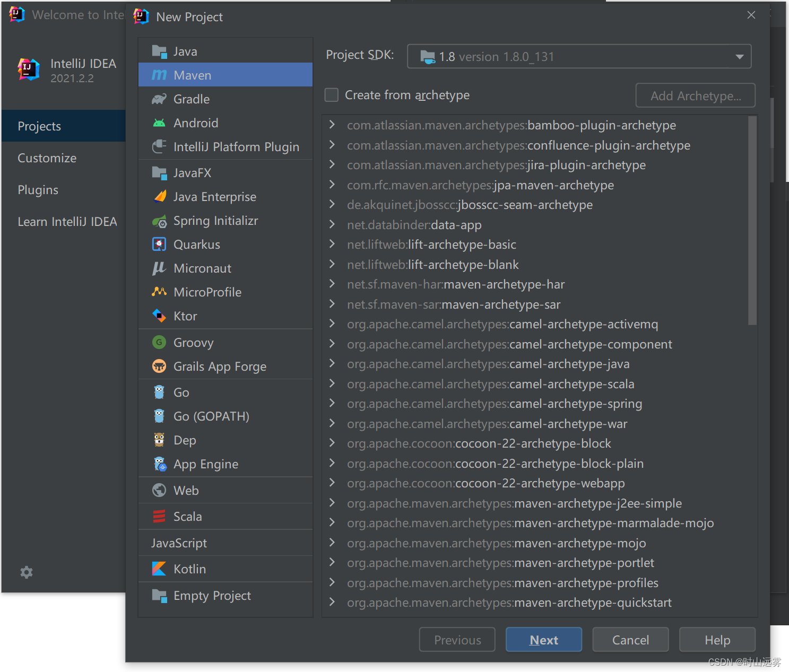Click the Go gopher icon
Image resolution: width=789 pixels, height=672 pixels.
159,392
